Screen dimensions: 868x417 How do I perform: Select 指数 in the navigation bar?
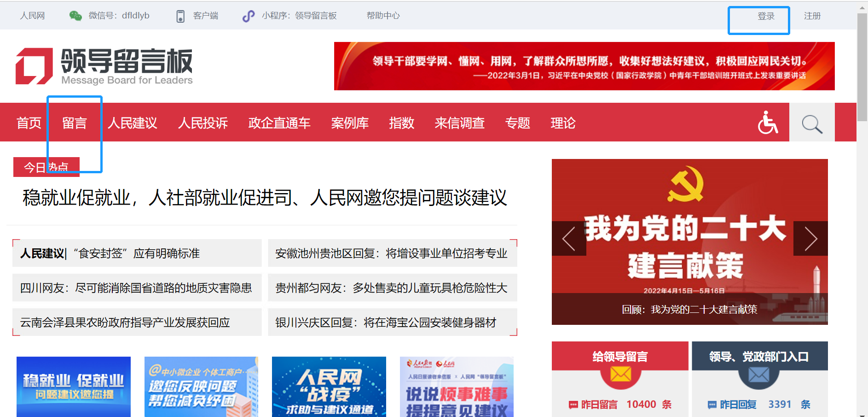coord(402,123)
